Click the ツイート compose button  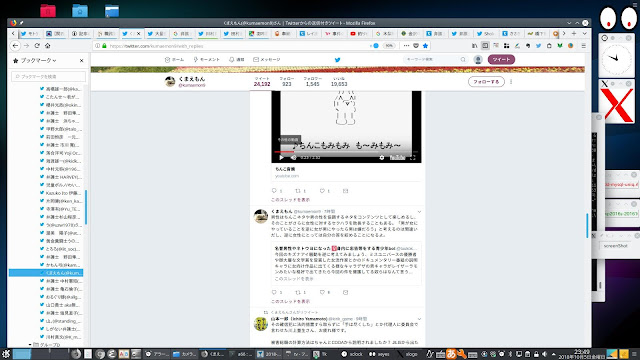501,60
